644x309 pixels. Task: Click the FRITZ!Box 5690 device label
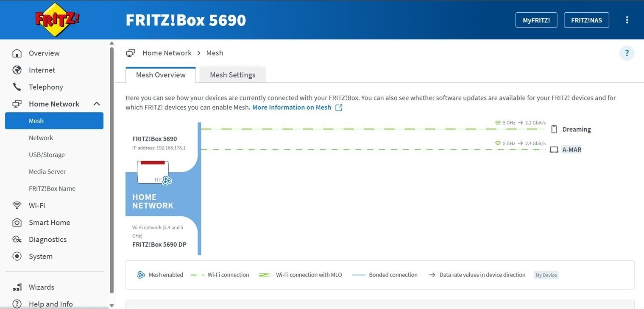155,139
